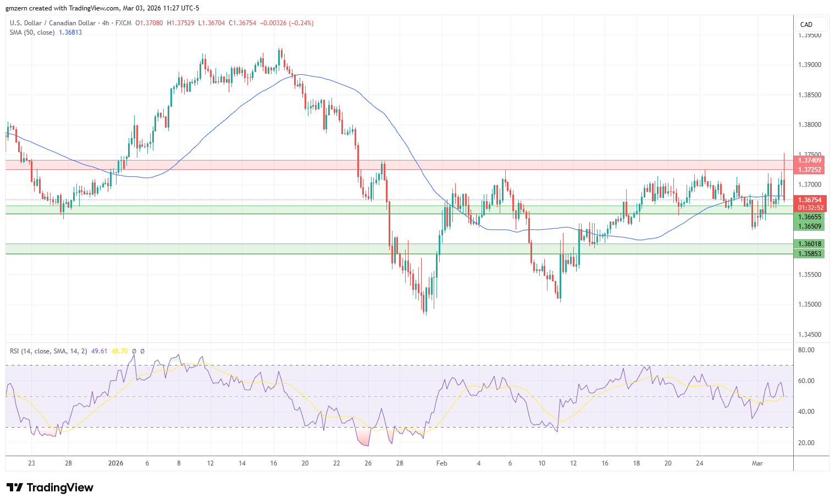Click the TradingView logo at bottom left

coord(50,488)
